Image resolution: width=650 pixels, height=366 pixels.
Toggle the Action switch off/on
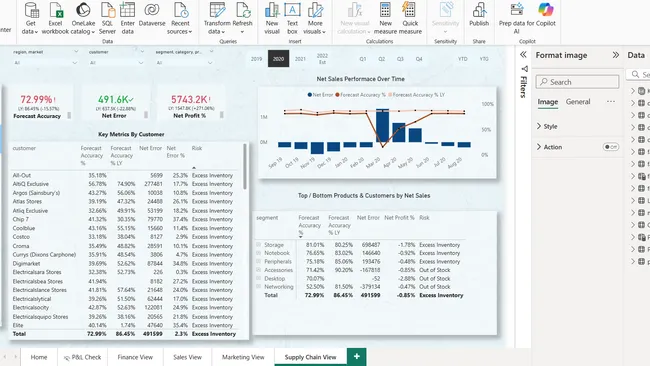(611, 147)
